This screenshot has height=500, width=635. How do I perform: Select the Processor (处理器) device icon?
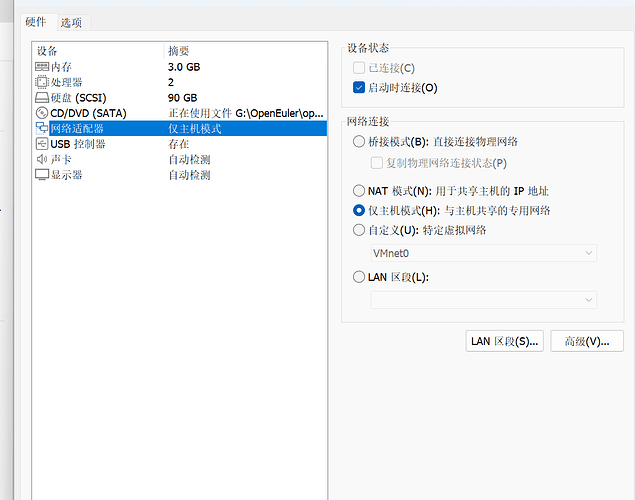click(42, 82)
